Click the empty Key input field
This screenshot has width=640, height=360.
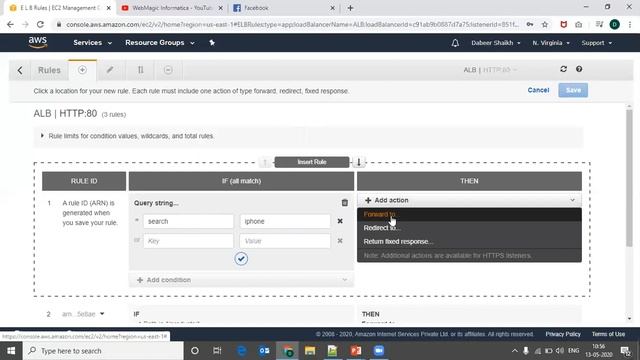(188, 241)
